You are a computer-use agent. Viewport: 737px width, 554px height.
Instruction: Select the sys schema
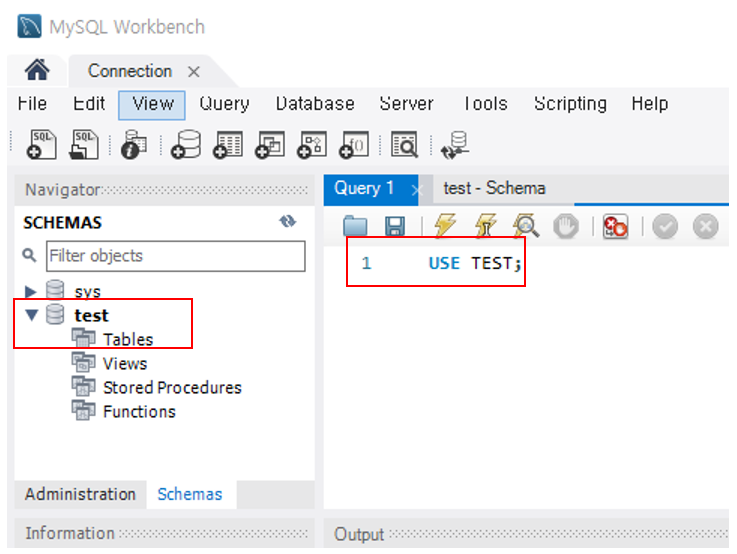(87, 291)
